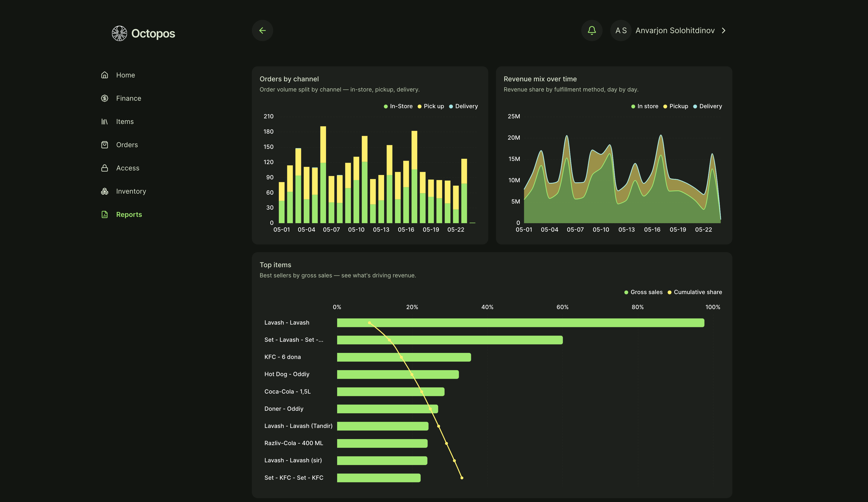Screen dimensions: 868x502
Task: Toggle Pick up legend in Orders by channel
Action: [x=431, y=106]
